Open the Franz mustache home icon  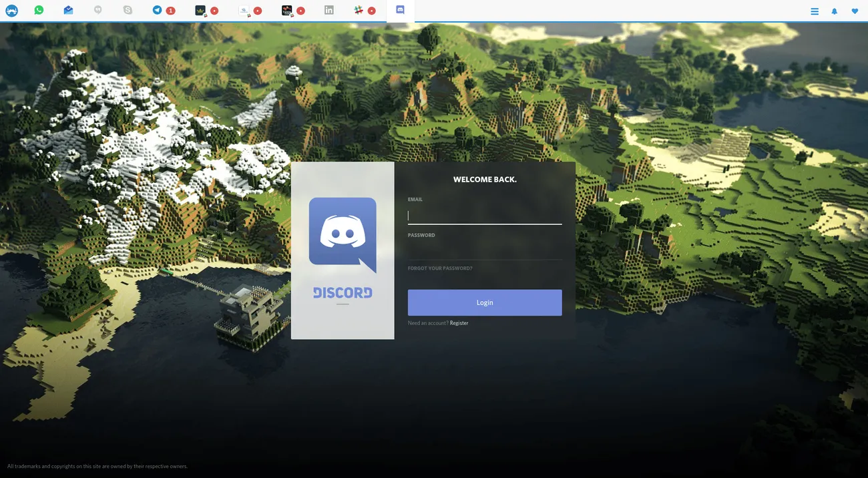(11, 11)
